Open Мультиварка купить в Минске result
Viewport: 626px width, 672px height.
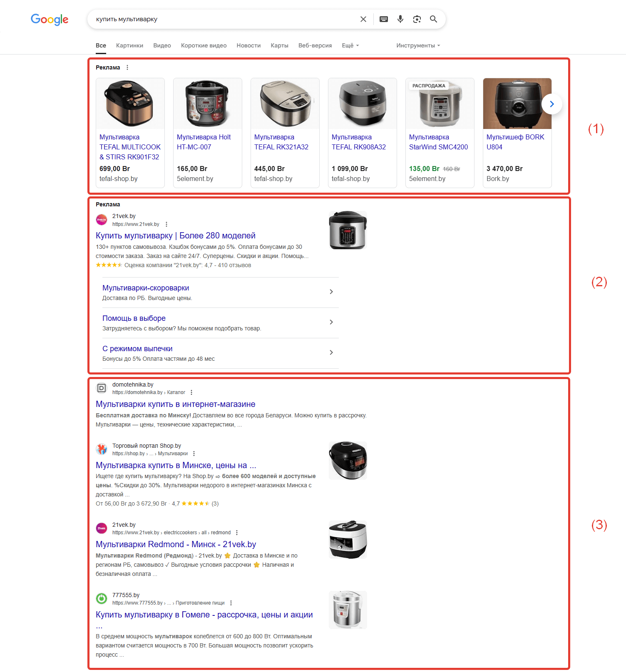click(176, 465)
